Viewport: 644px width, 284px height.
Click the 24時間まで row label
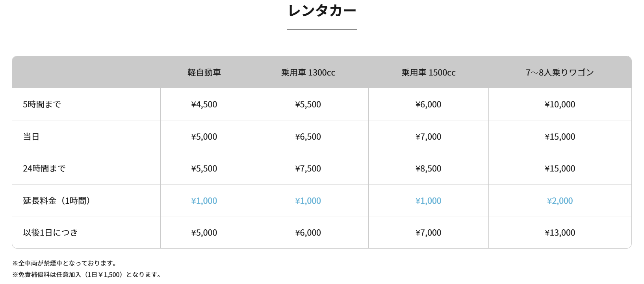tap(44, 168)
